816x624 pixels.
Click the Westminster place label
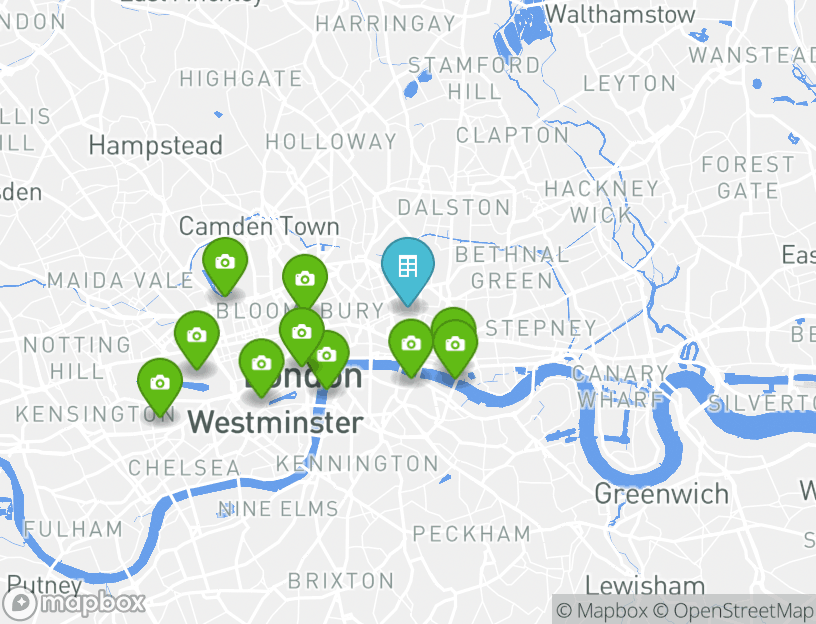(x=275, y=422)
